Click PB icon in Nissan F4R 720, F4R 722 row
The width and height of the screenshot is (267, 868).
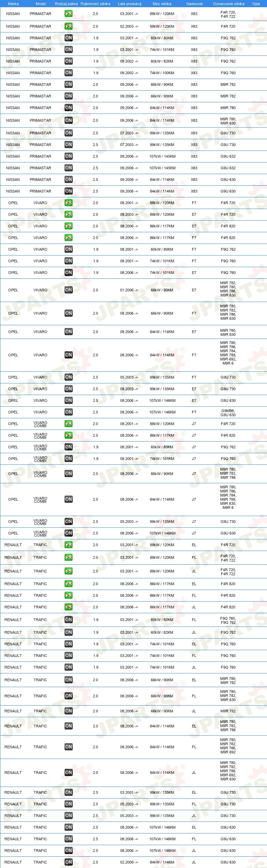69,14
